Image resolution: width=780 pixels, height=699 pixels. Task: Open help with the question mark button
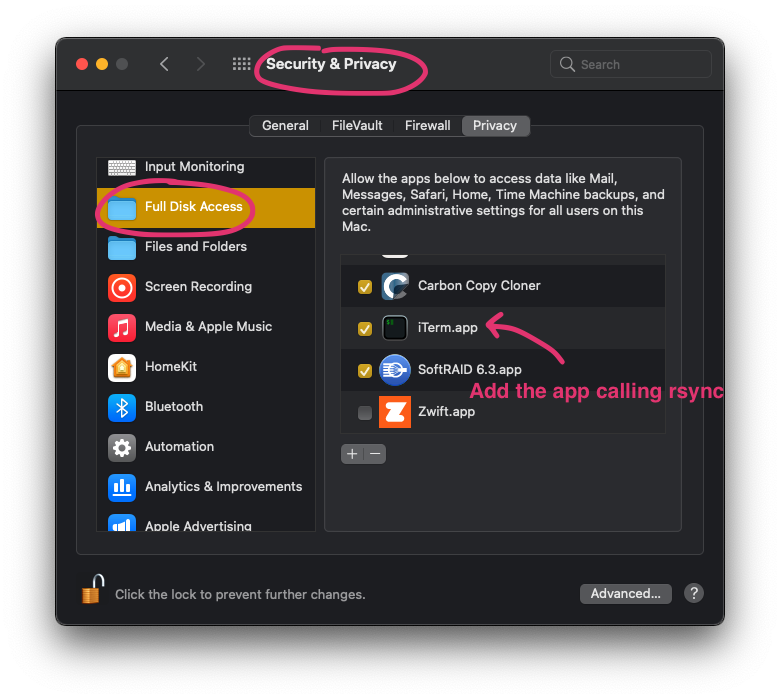(693, 593)
